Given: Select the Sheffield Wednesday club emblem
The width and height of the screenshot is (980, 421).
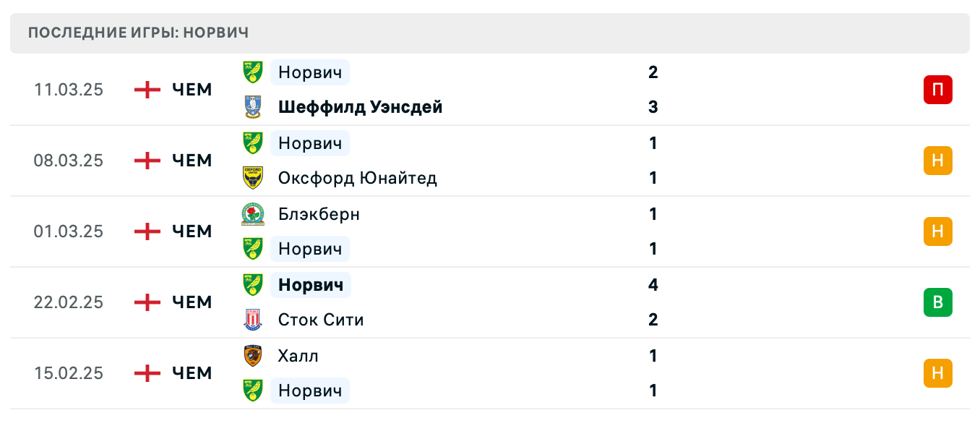Looking at the screenshot, I should click(x=254, y=107).
